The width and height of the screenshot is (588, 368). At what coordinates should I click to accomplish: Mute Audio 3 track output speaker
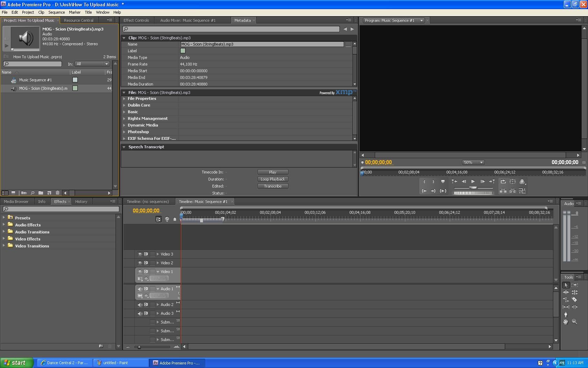pos(140,314)
